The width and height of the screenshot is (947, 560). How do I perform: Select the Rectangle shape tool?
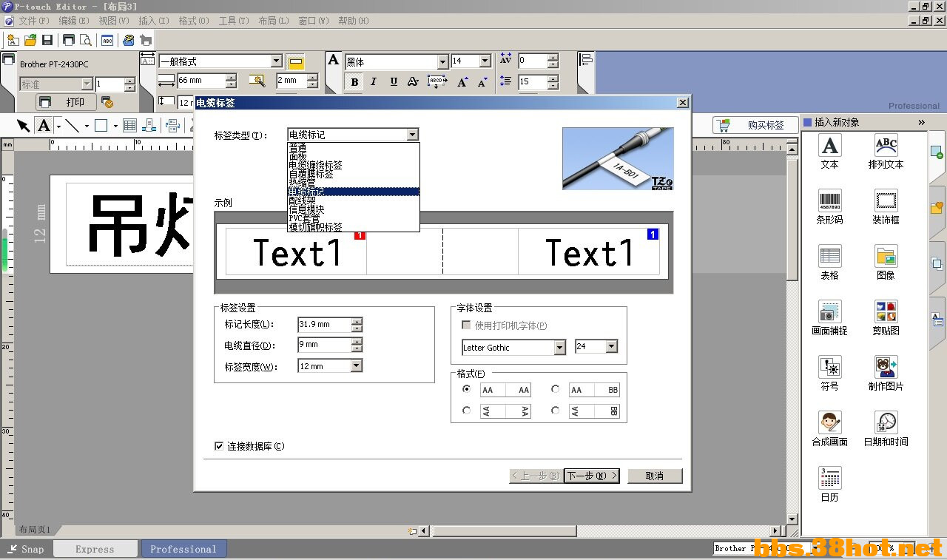[x=101, y=126]
